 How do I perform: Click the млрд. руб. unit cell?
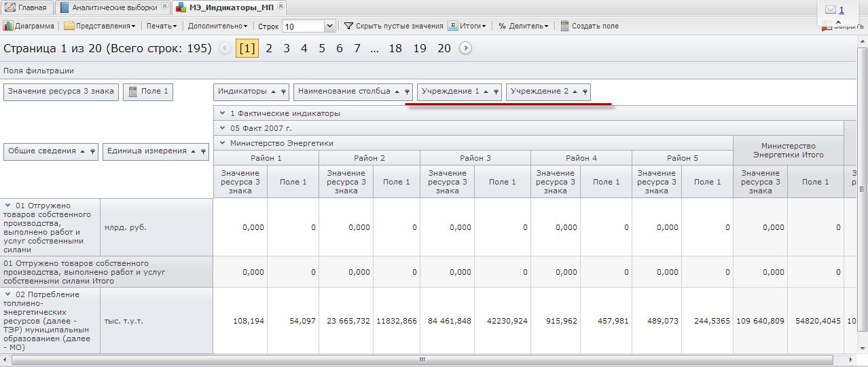tap(156, 227)
